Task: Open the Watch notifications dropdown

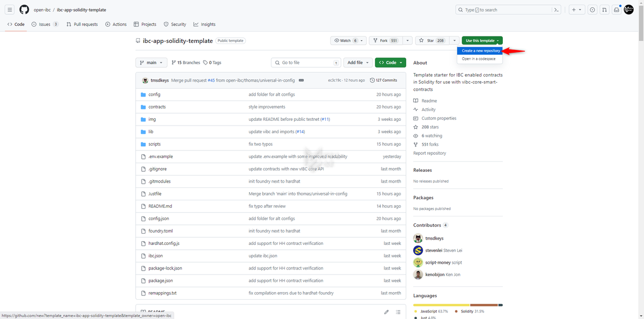Action: [x=349, y=41]
